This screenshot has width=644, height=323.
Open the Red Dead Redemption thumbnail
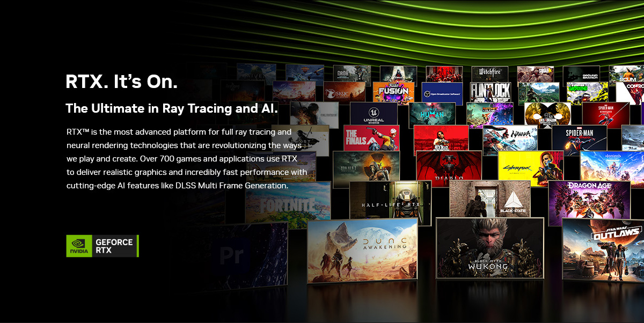[x=441, y=138]
